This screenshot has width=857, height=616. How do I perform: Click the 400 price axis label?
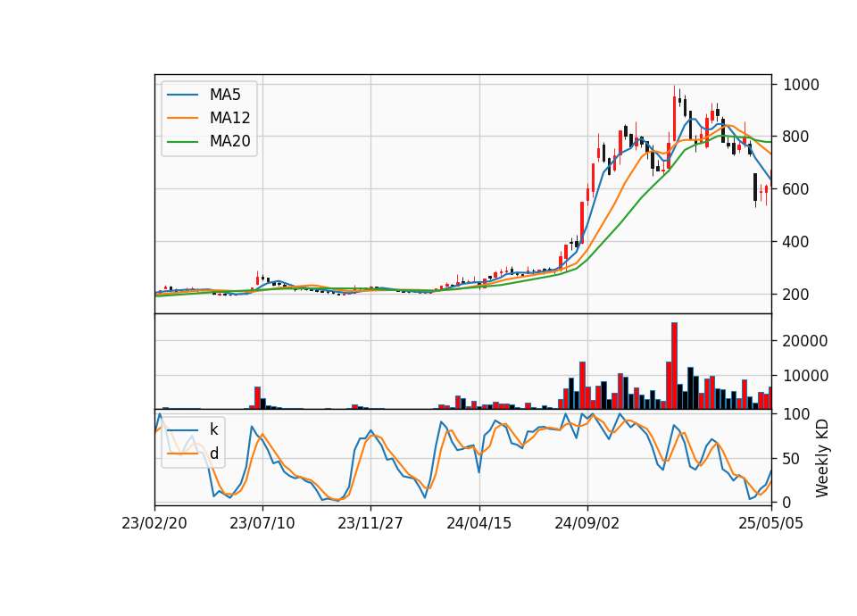pyautogui.click(x=795, y=242)
